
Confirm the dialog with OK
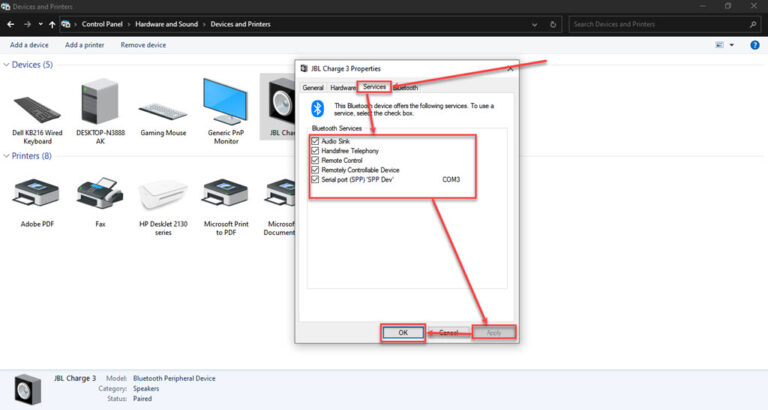pyautogui.click(x=403, y=333)
